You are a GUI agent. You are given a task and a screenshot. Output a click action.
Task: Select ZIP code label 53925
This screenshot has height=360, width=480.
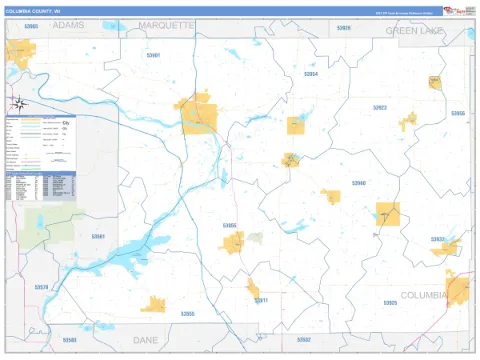click(x=390, y=303)
